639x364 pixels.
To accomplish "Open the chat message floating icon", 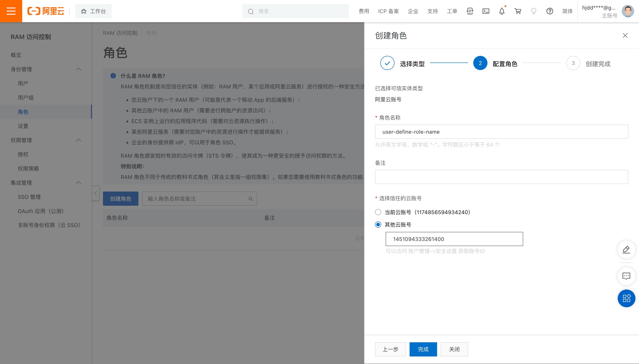I will [x=626, y=276].
